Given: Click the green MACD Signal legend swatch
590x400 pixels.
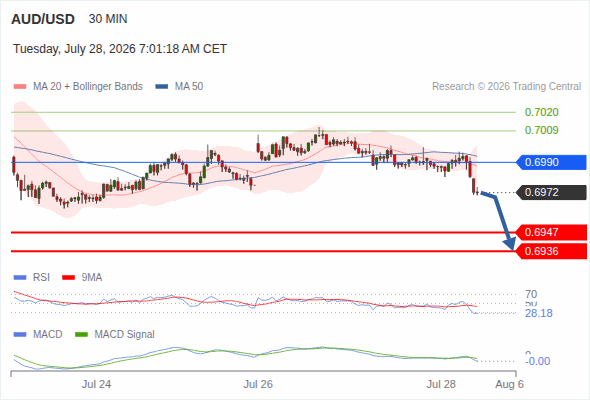Looking at the screenshot, I should 81,335.
